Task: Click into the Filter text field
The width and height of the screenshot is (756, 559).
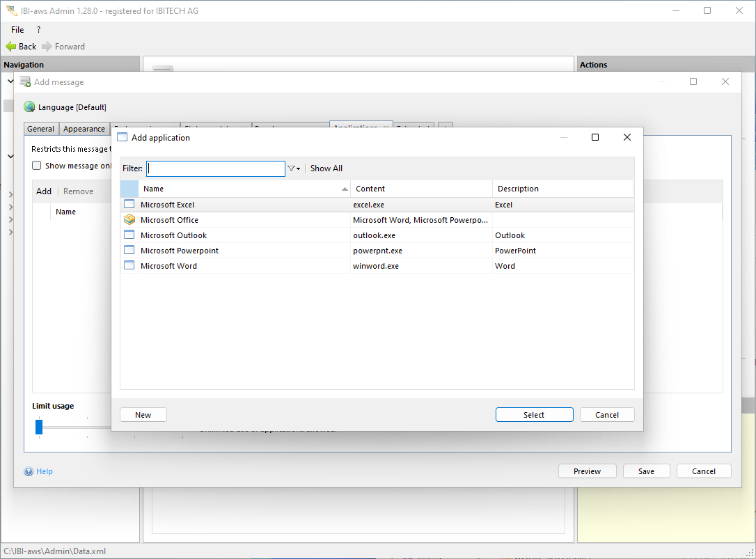Action: 215,168
